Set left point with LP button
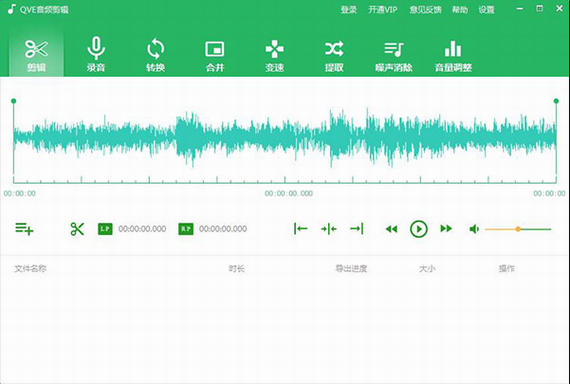Screen dimensions: 570x384 click(105, 229)
